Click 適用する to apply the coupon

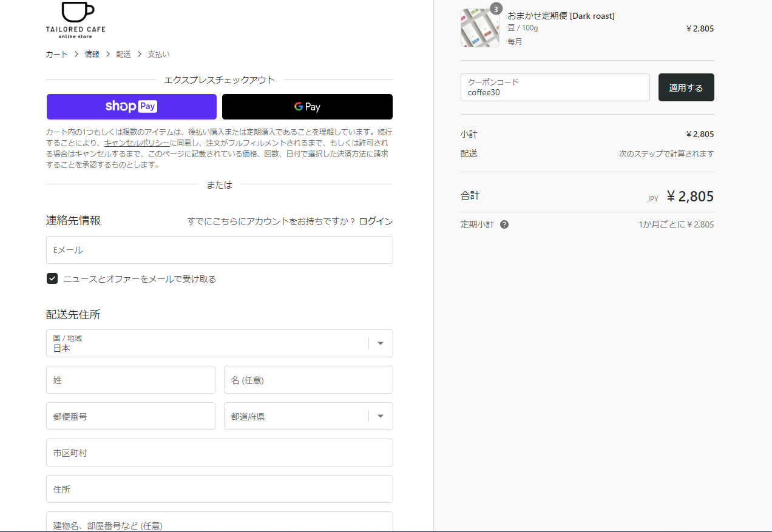pos(686,87)
